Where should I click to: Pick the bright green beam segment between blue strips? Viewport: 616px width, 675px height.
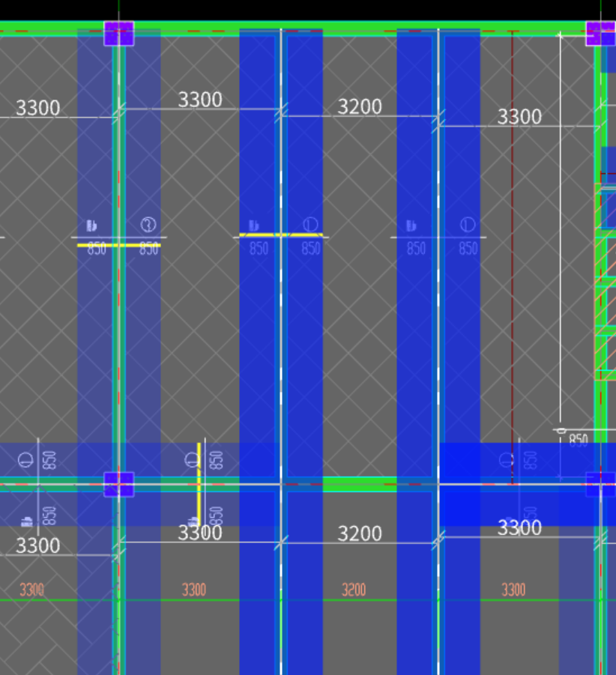point(360,484)
